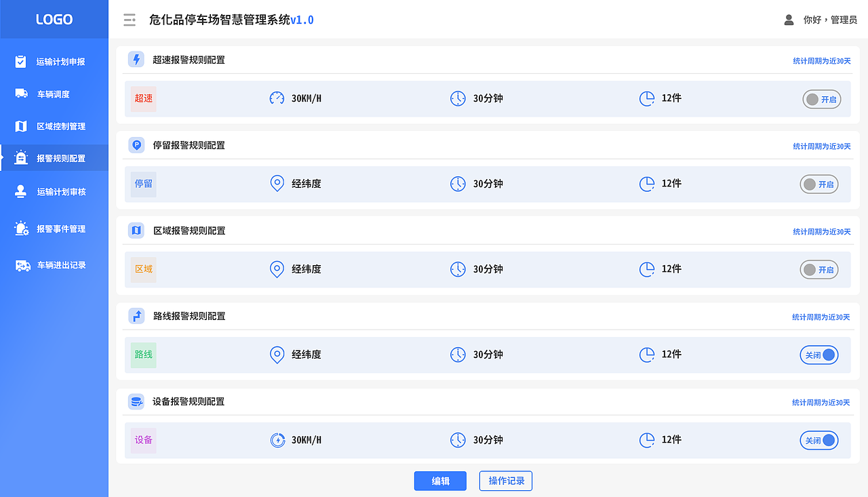Click the speedometer icon in 超速 row
This screenshot has height=497, width=868.
coord(277,98)
